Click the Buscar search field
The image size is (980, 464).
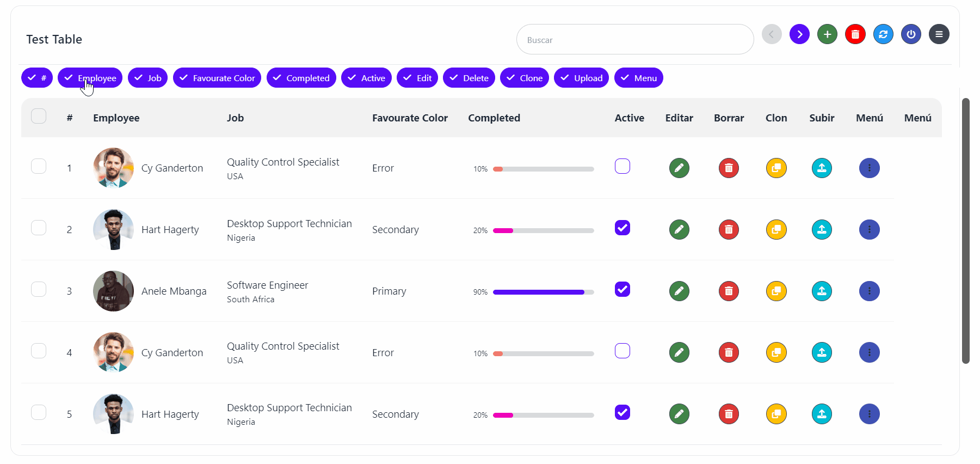[x=634, y=40]
